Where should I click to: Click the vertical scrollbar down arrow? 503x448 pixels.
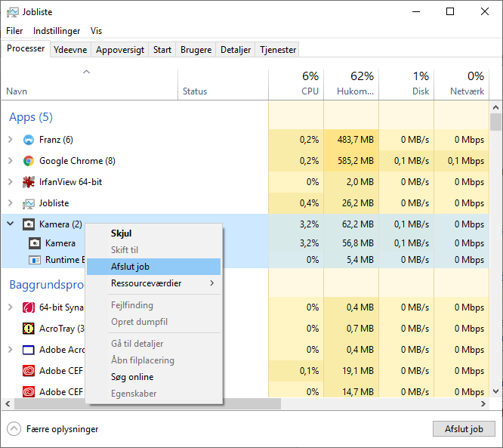pos(496,391)
